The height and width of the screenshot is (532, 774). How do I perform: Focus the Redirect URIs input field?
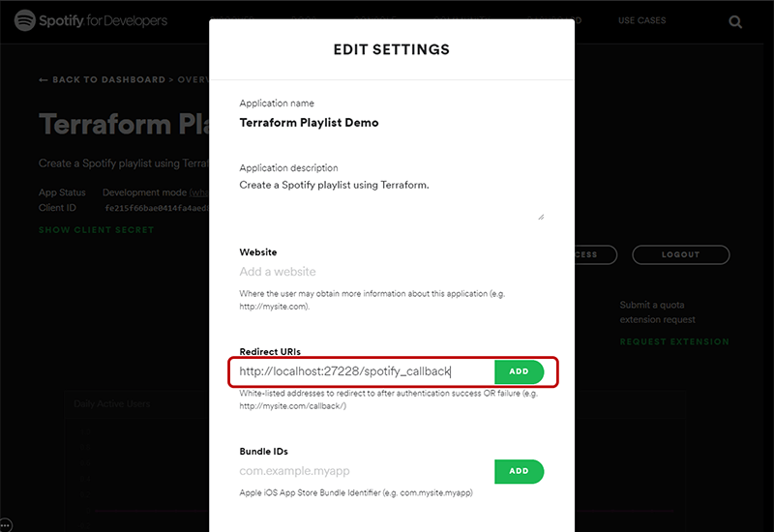tap(366, 371)
